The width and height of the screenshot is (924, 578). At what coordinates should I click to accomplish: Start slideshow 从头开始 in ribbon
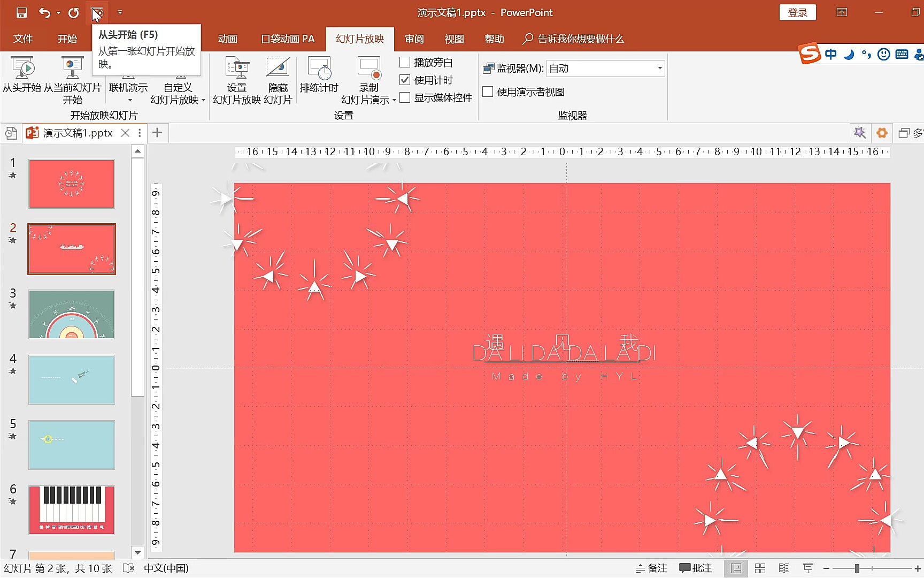pyautogui.click(x=22, y=74)
